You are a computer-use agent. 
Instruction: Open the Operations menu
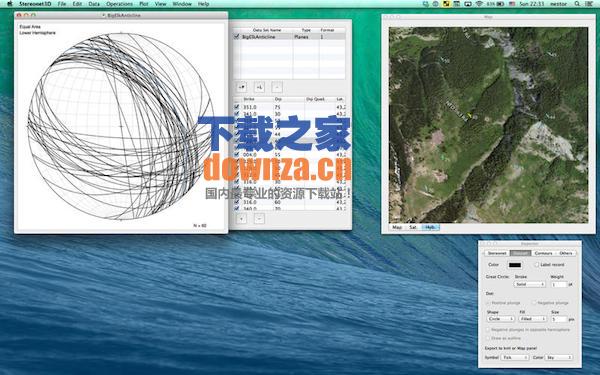point(119,4)
